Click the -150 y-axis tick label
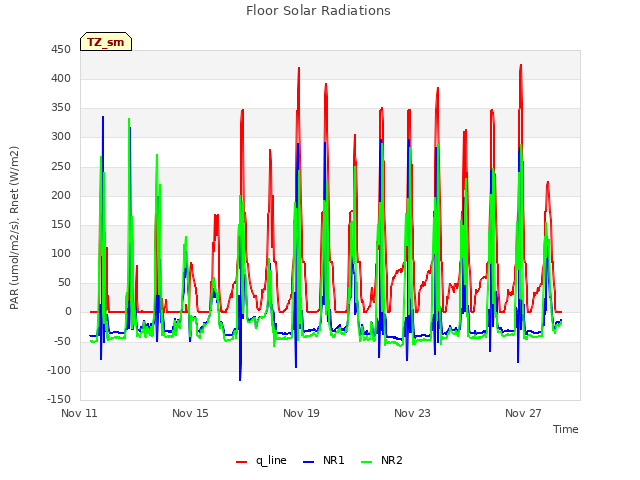 pos(59,400)
